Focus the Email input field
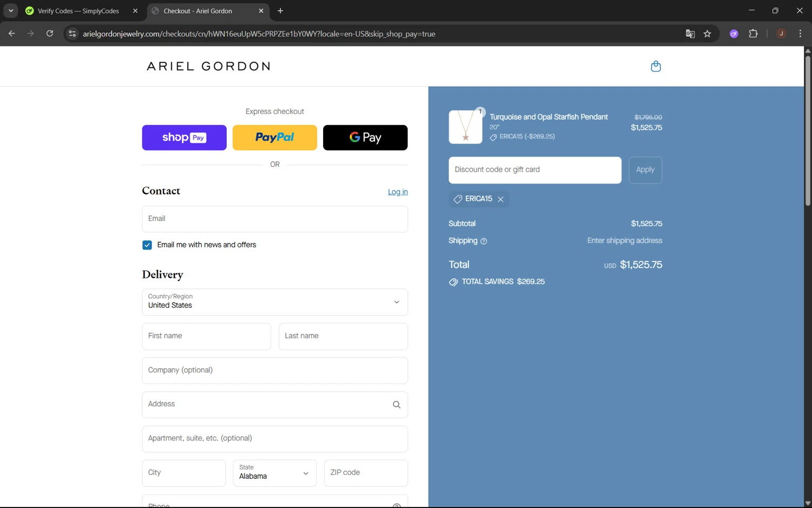Viewport: 812px width, 508px height. tap(275, 219)
